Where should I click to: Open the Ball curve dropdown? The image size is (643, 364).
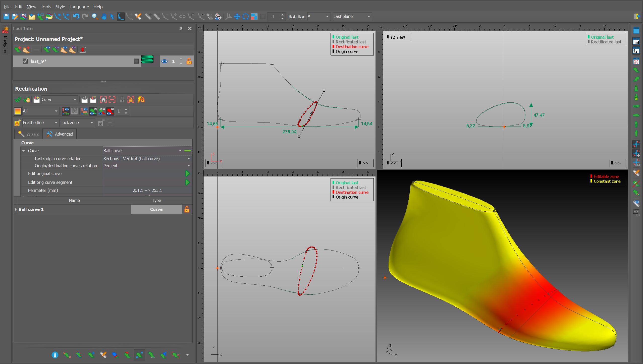coord(180,151)
